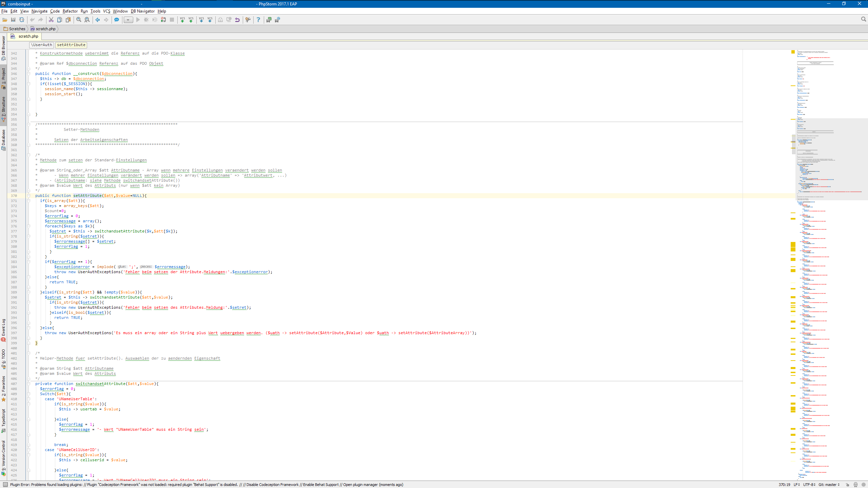Open the UTF-8 encoding selector
This screenshot has width=868, height=488.
tap(809, 485)
